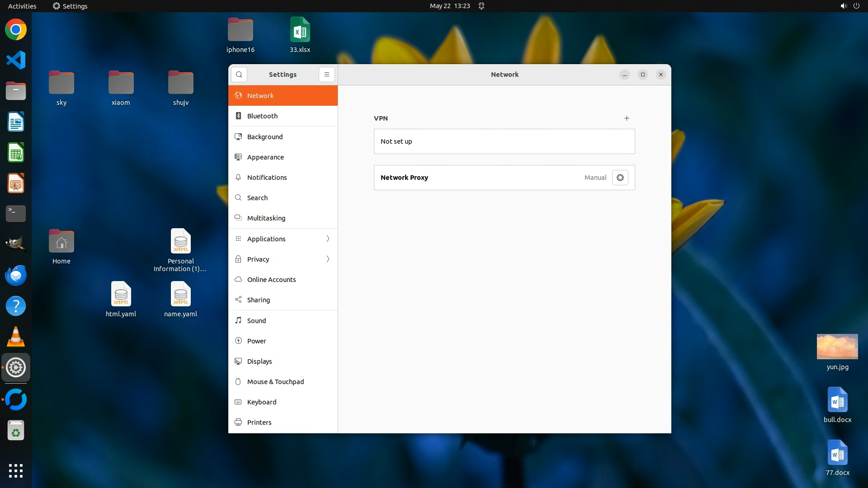Open Visual Studio Code from dock

(16, 60)
